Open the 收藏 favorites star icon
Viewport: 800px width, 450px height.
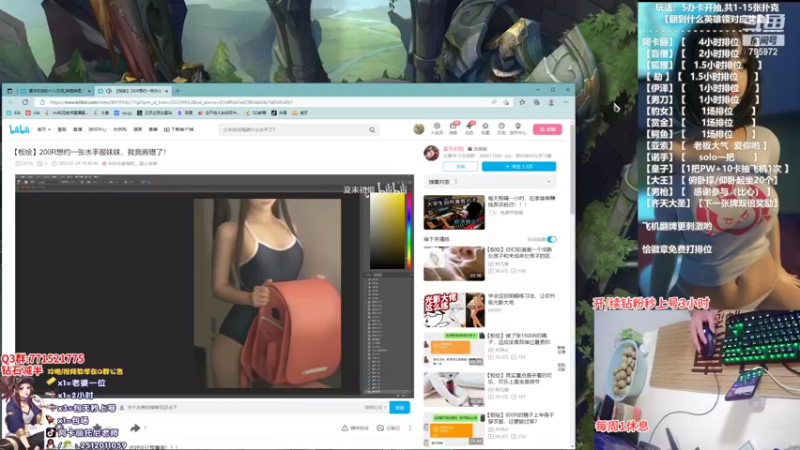click(x=485, y=129)
